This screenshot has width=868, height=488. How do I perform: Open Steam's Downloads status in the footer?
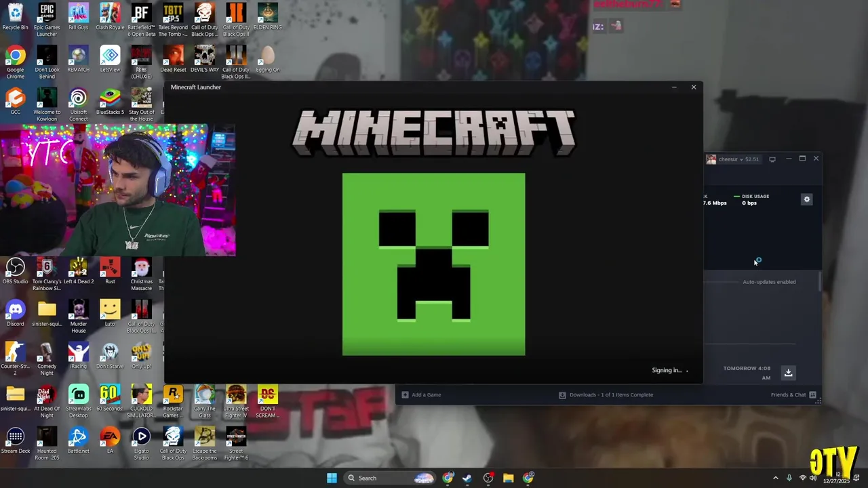pyautogui.click(x=606, y=394)
